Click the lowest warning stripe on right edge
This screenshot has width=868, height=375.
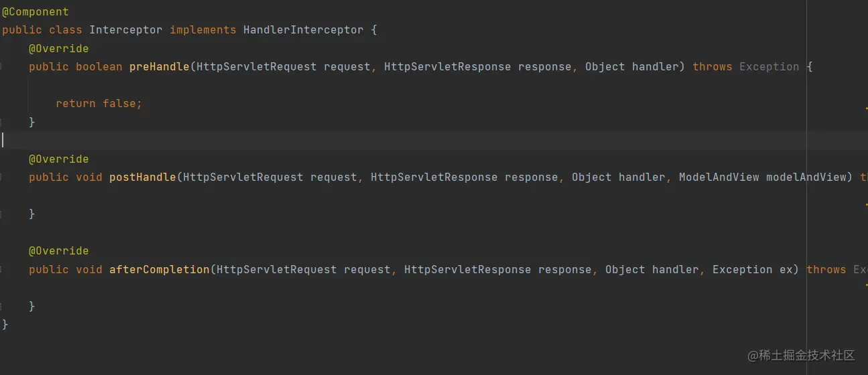tap(866, 285)
